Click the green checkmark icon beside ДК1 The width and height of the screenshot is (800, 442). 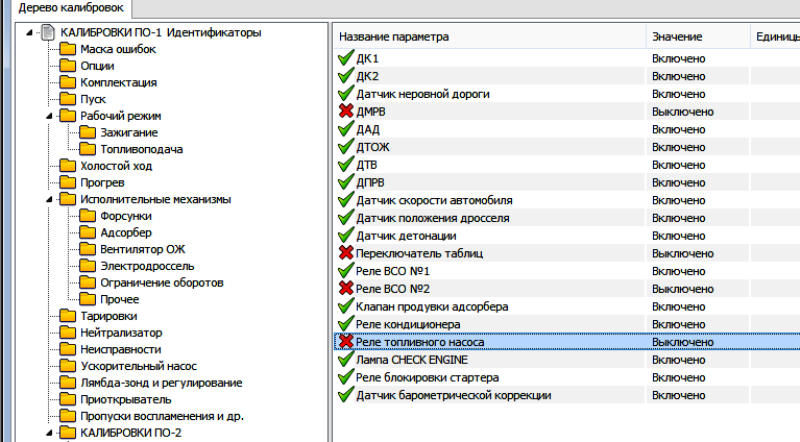click(347, 58)
